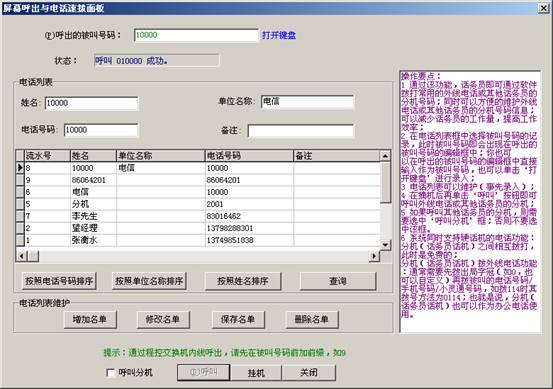Click the 呼叫 010000 成功 status field

(x=157, y=61)
